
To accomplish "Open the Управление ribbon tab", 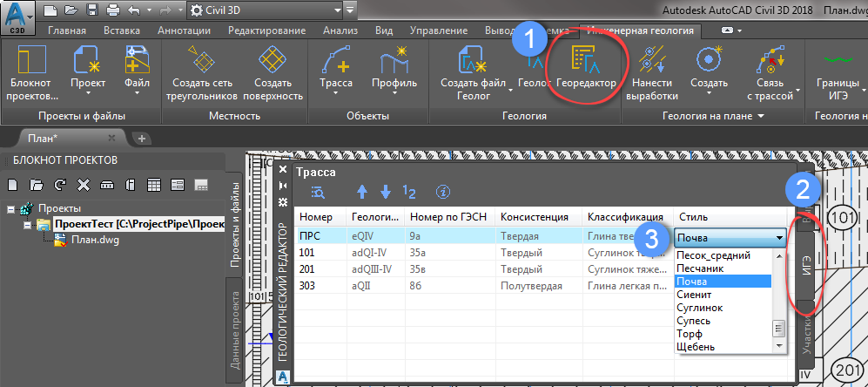I will click(x=441, y=31).
